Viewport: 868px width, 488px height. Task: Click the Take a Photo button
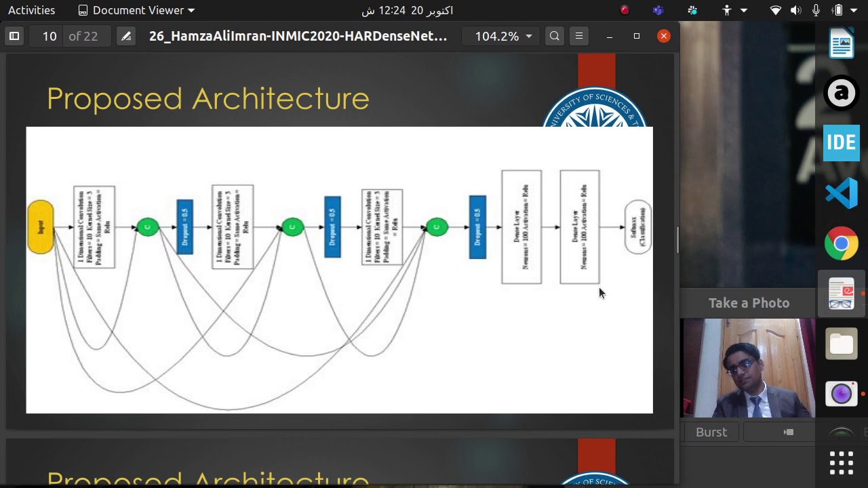pos(749,303)
